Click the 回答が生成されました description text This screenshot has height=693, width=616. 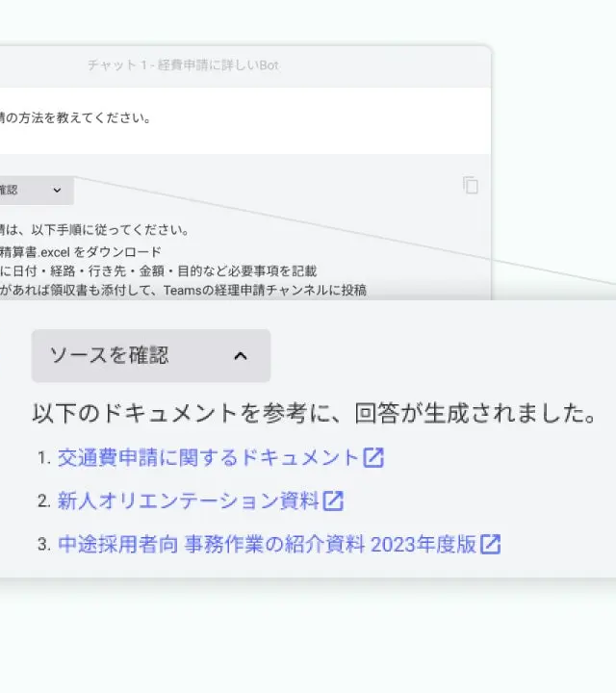tap(313, 414)
